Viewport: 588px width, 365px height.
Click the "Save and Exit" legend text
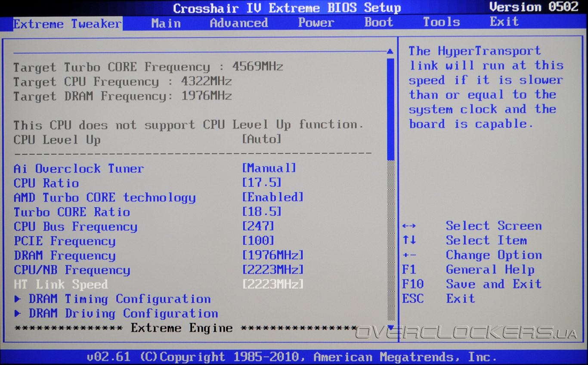pos(494,284)
